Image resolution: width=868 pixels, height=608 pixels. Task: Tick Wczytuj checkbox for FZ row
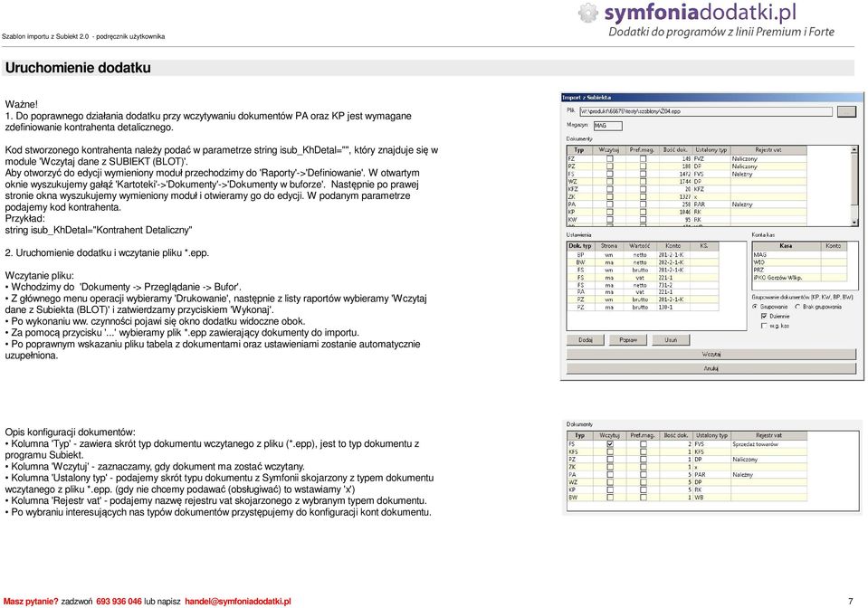coord(609,158)
